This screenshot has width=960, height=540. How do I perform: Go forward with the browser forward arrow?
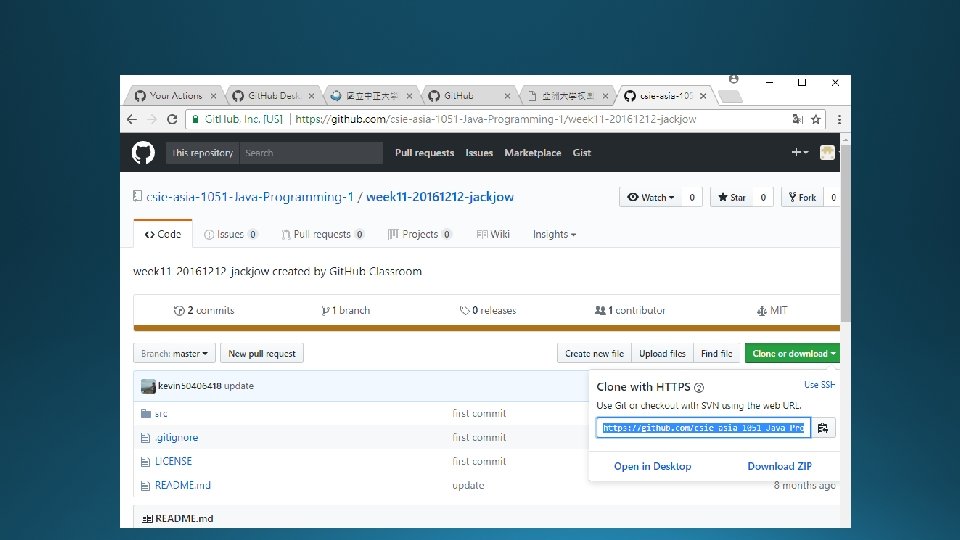152,119
